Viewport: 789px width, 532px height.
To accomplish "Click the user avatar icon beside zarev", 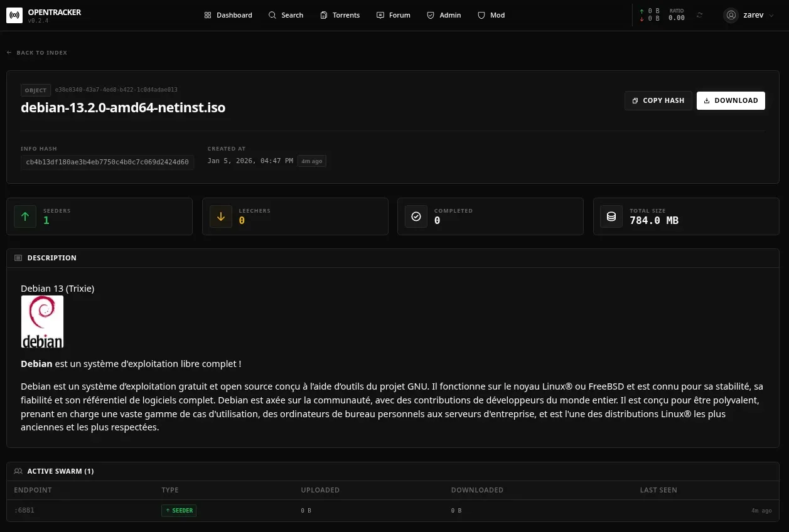I will click(731, 15).
